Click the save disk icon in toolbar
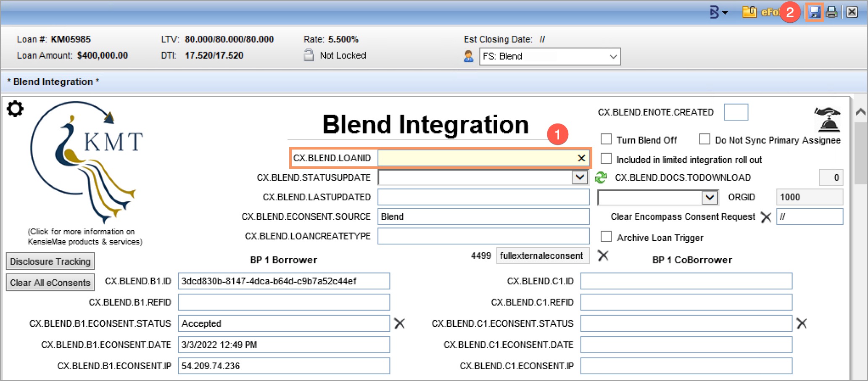The image size is (868, 381). [x=815, y=12]
